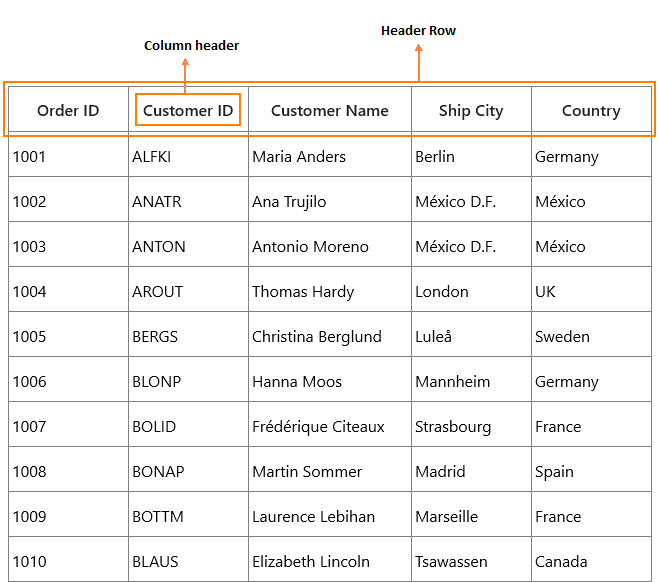The height and width of the screenshot is (582, 658).
Task: Click the Order ID column header
Action: [x=68, y=111]
